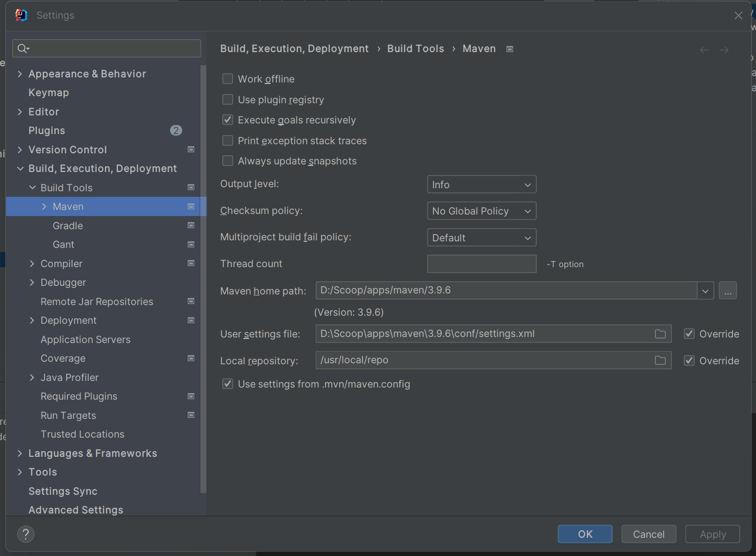
Task: Click the Thread count input field
Action: pos(481,264)
